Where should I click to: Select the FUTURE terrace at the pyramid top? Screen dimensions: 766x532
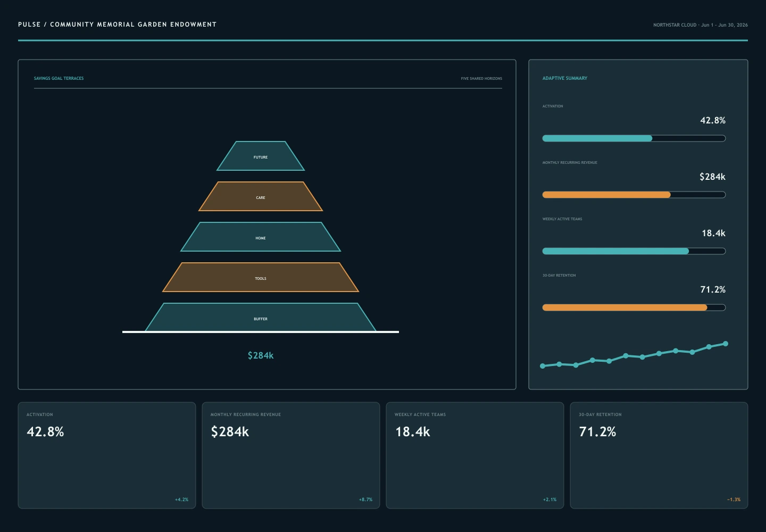pos(261,156)
